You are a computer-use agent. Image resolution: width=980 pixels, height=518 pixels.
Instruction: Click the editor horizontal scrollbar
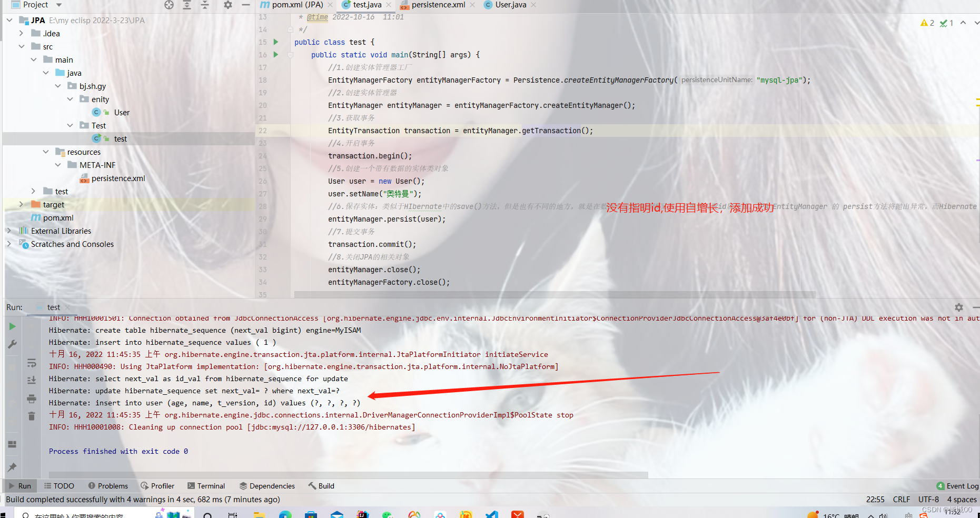tap(555, 294)
